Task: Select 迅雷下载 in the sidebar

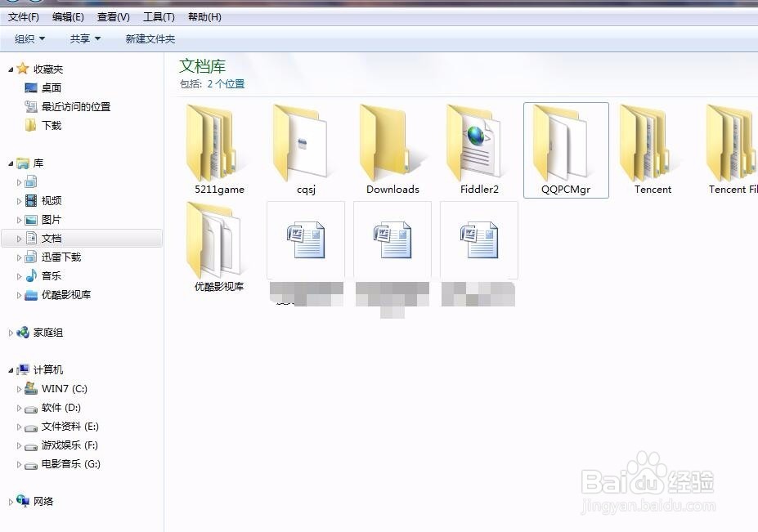Action: (61, 257)
